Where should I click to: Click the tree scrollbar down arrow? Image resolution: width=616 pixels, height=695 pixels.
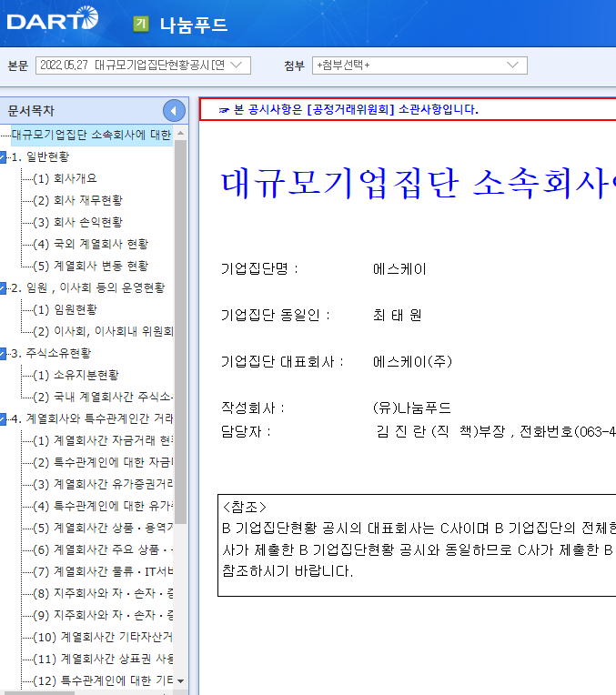pos(180,680)
